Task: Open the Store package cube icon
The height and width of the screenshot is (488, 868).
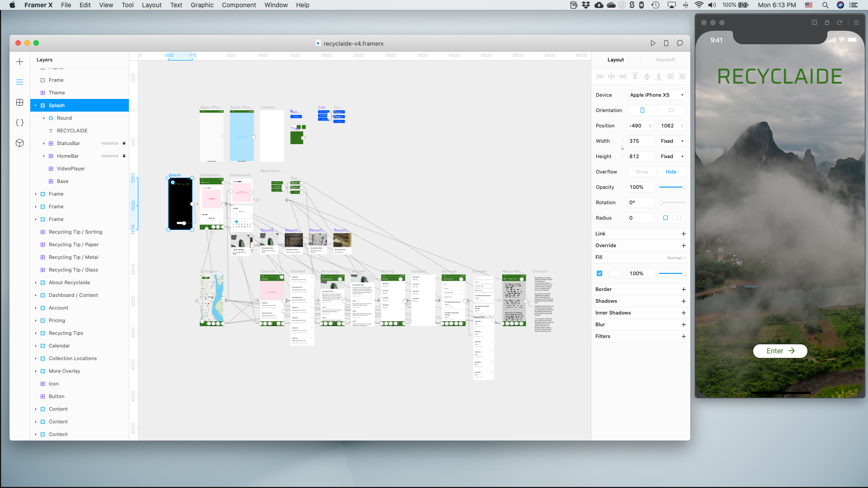Action: click(19, 143)
